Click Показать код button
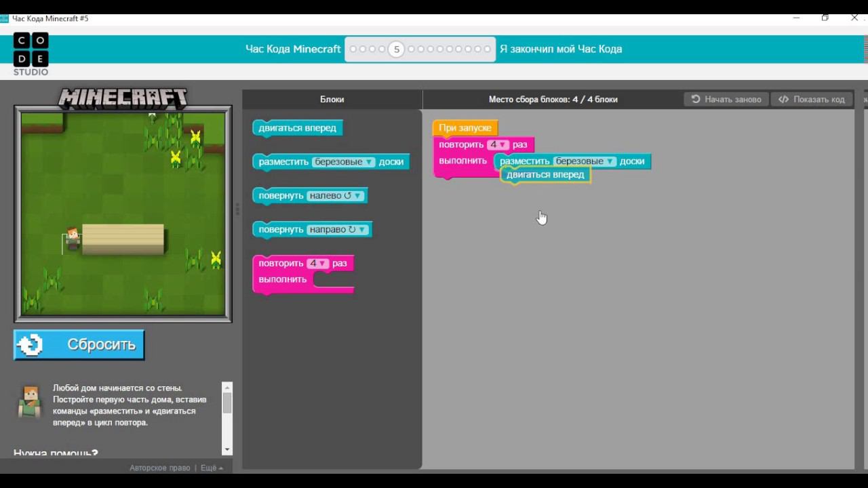Viewport: 868px width, 488px height. point(812,99)
